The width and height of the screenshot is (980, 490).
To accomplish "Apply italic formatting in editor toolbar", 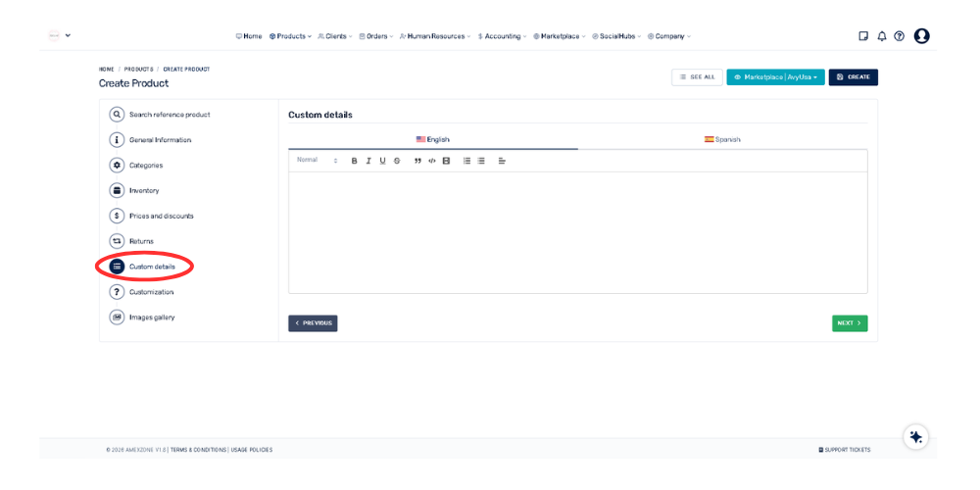I will click(x=368, y=161).
